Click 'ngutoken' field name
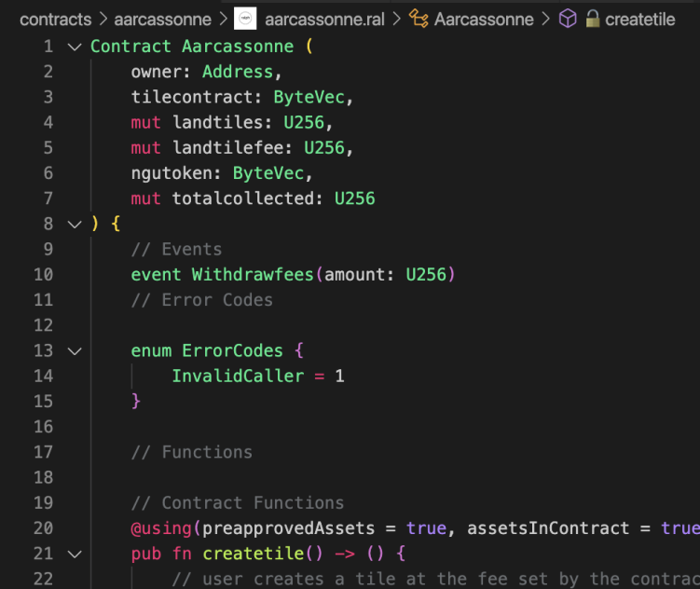 click(172, 173)
